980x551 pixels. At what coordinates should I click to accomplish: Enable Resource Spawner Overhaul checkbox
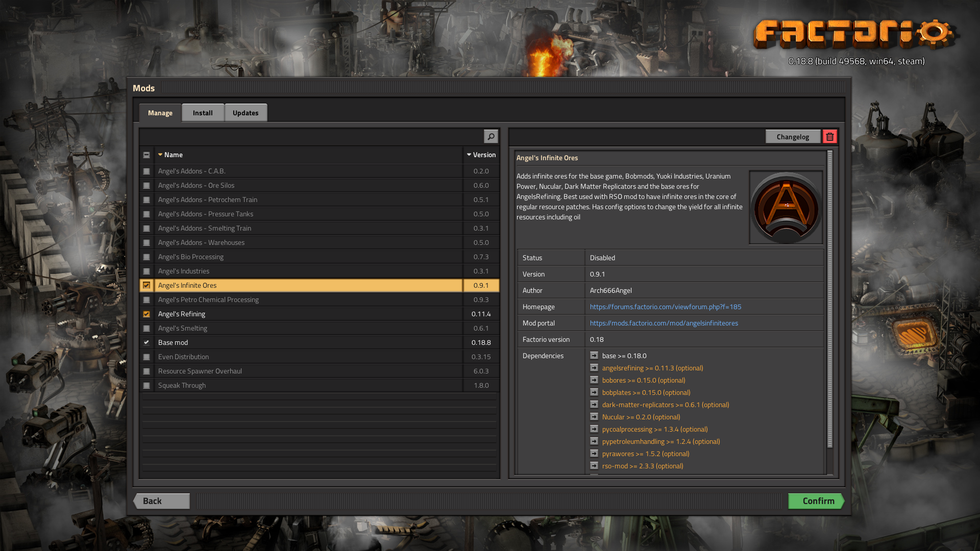coord(146,371)
